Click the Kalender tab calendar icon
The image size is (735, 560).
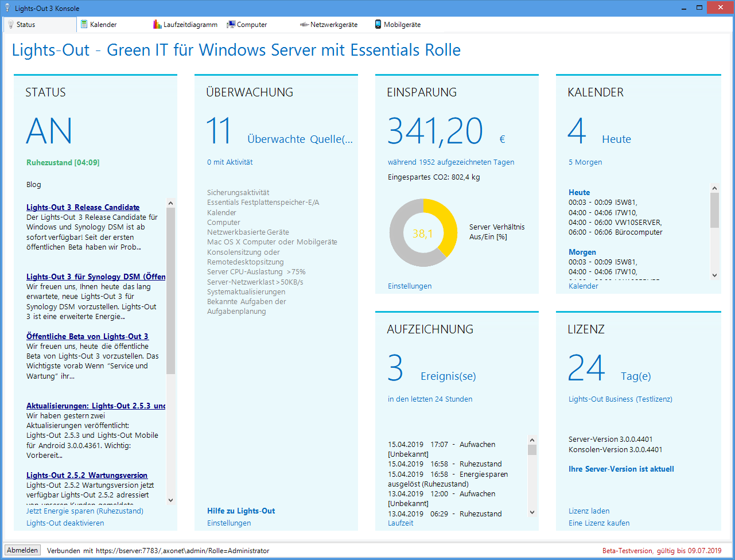click(84, 24)
